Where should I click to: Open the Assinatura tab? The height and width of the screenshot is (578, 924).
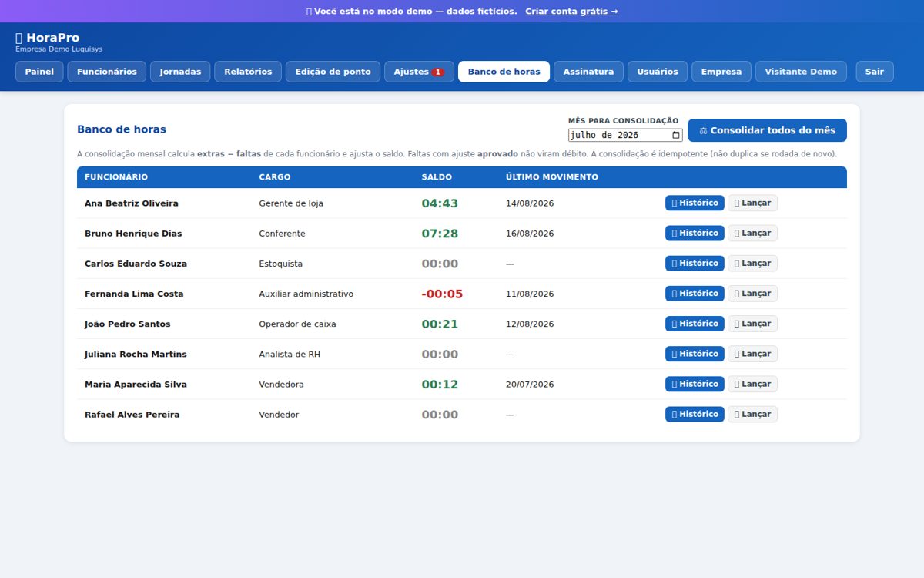pos(588,72)
